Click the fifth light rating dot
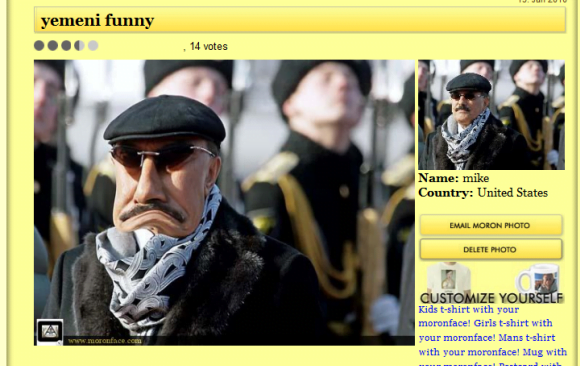This screenshot has width=580, height=366. pyautogui.click(x=93, y=46)
